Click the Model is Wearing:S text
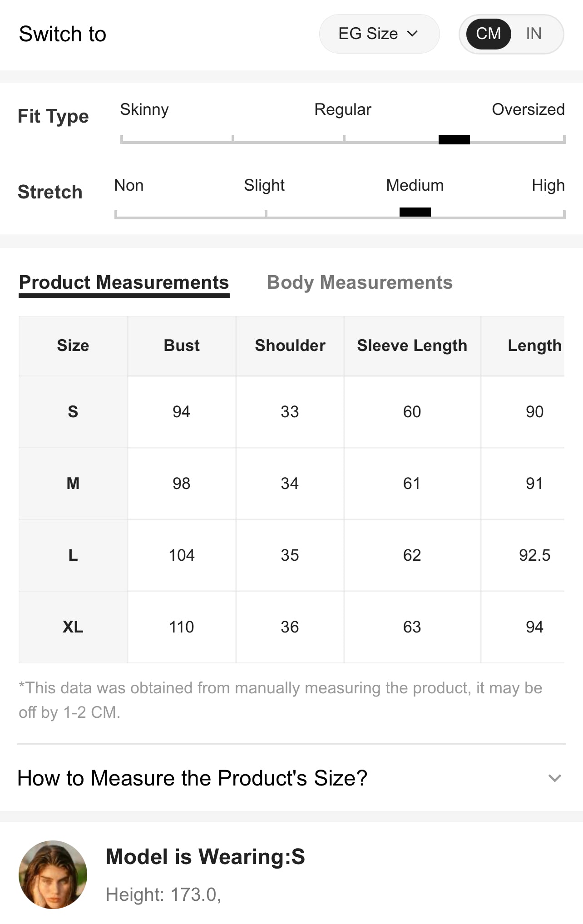The height and width of the screenshot is (924, 583). pyautogui.click(x=205, y=857)
